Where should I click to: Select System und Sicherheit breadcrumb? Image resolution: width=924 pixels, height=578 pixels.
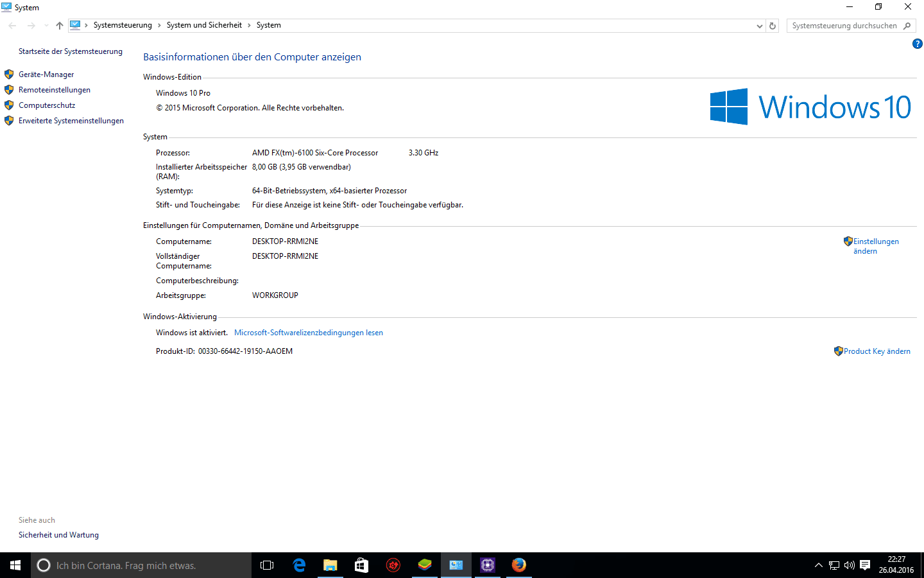(204, 25)
